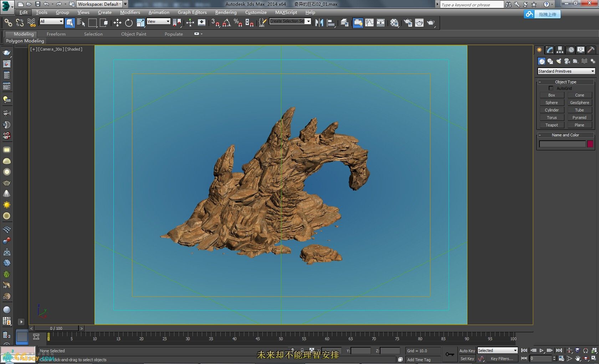
Task: Click the Box primitive button
Action: 552,95
